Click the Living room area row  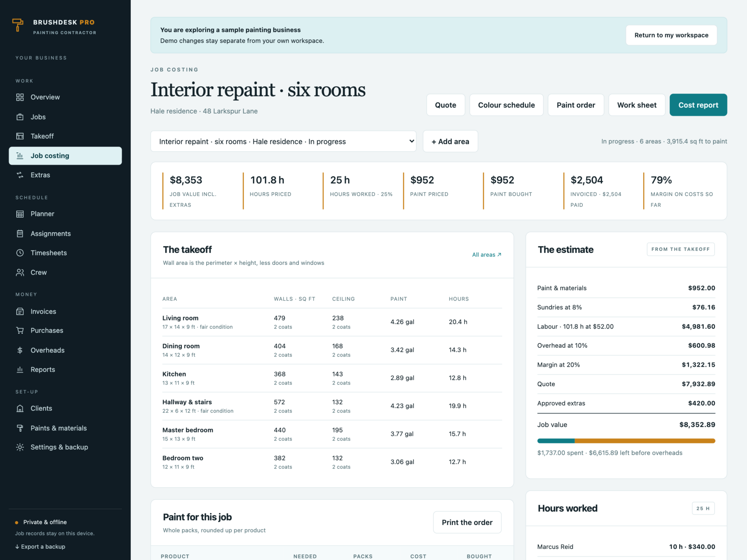click(x=332, y=322)
